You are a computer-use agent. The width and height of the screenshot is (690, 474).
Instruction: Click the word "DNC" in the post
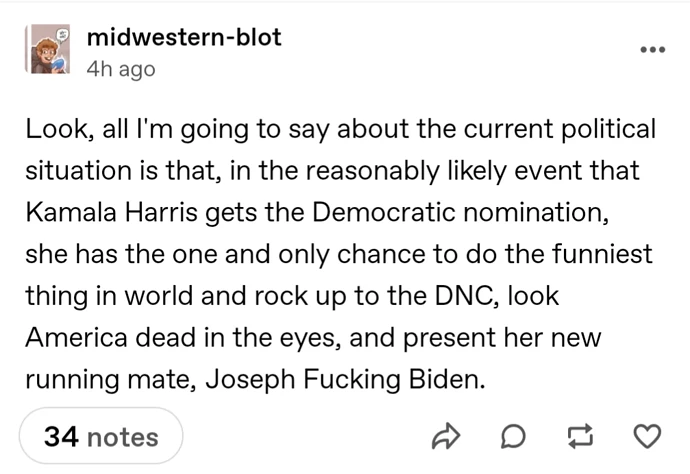click(463, 296)
